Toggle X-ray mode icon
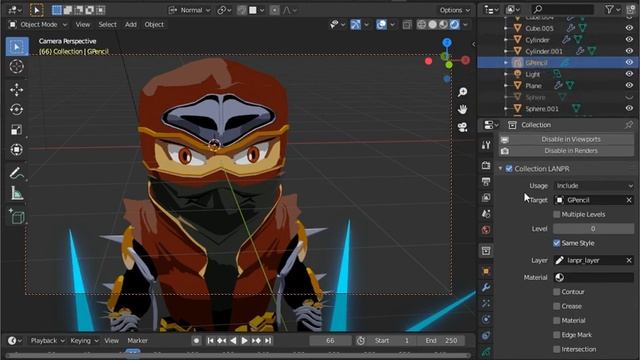This screenshot has height=360, width=640. point(407,25)
